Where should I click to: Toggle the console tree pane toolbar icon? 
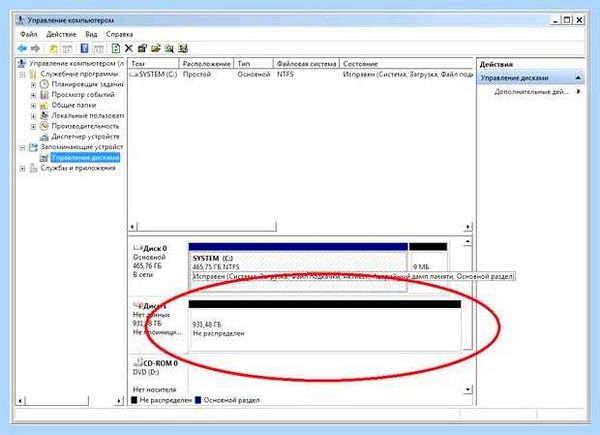(67, 49)
